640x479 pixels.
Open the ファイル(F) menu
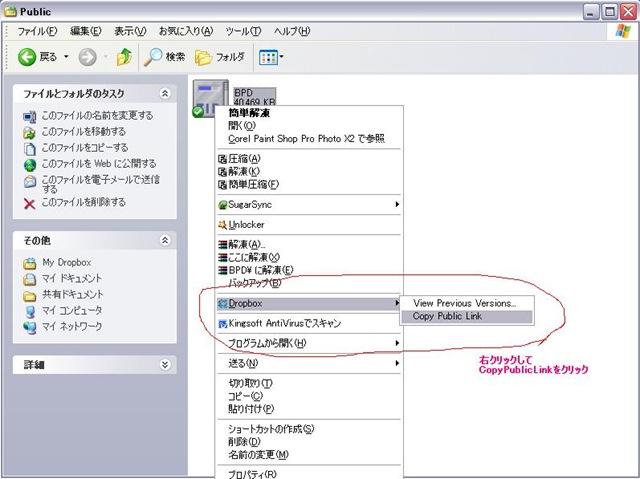37,31
